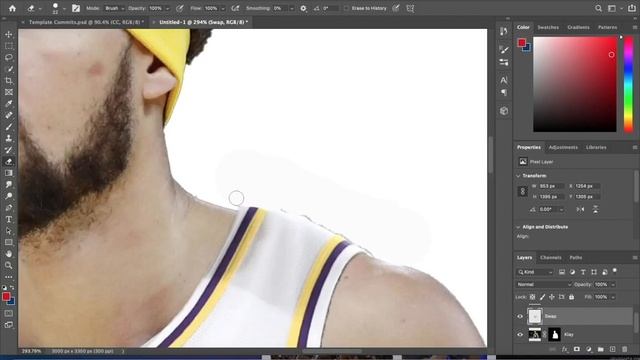Add a layer style with fx

pos(564,349)
